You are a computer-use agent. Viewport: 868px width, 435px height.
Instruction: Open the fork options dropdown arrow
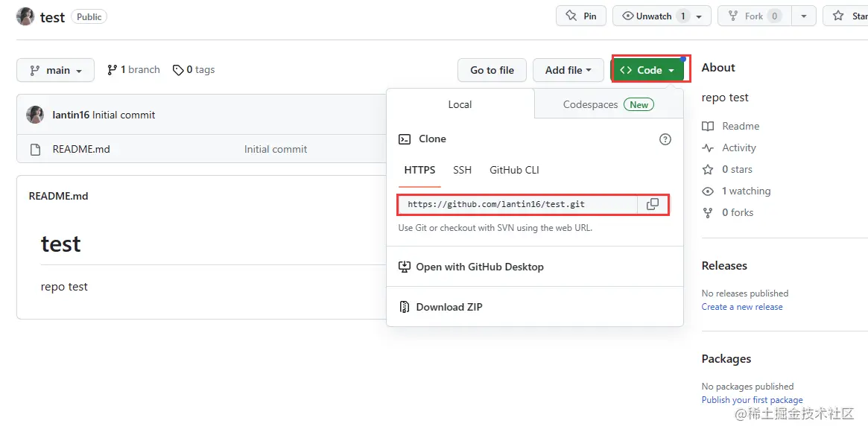(x=804, y=16)
